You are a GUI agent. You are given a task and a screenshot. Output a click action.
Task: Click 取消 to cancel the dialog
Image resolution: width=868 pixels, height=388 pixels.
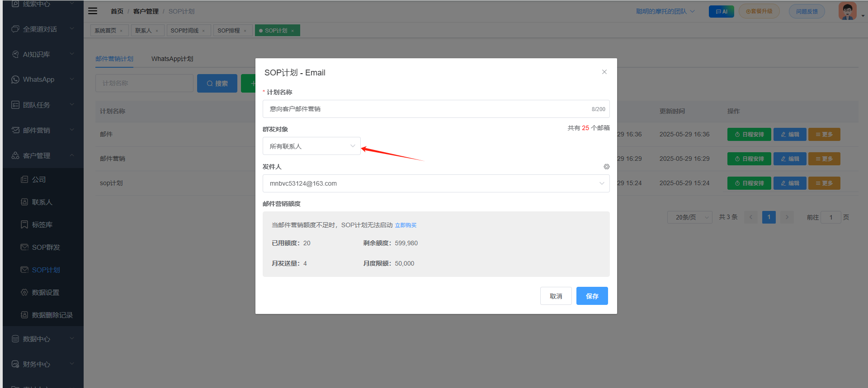coord(556,296)
